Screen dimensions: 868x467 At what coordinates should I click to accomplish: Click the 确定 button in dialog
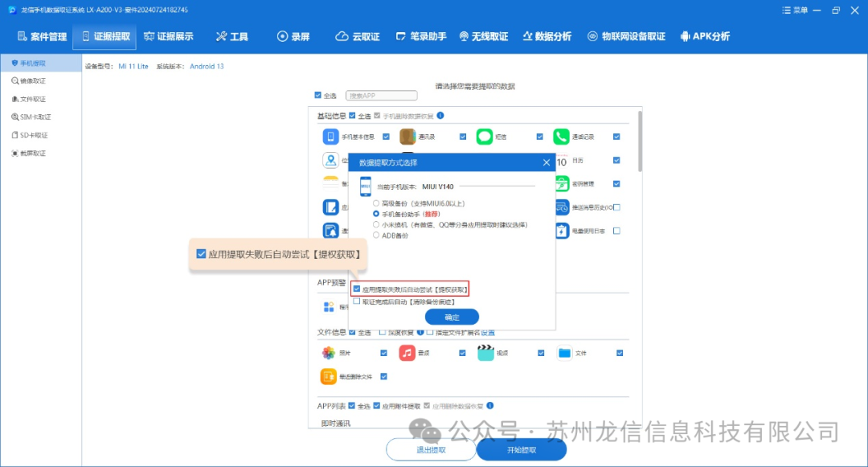click(x=452, y=317)
